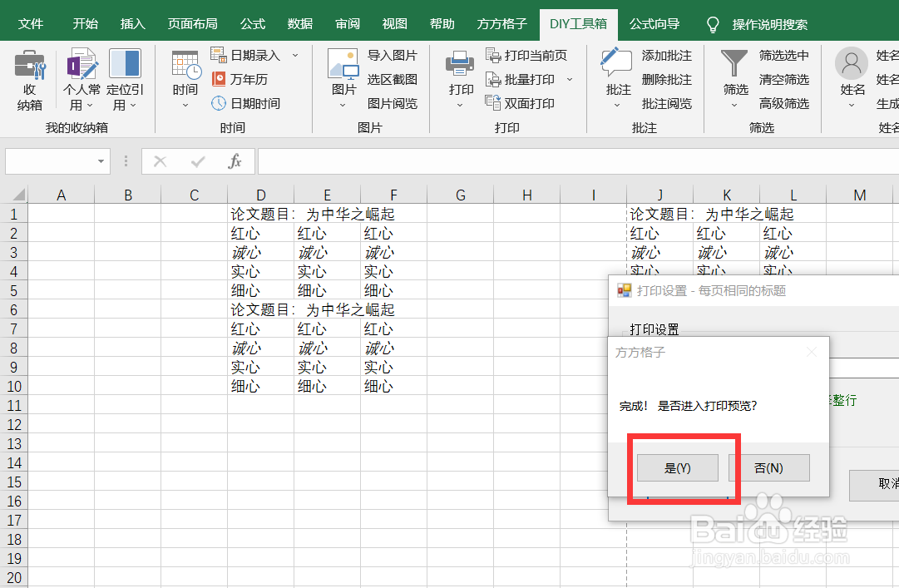Click 是(Y) to enter print preview
Viewport: 899px width, 588px height.
pos(678,468)
